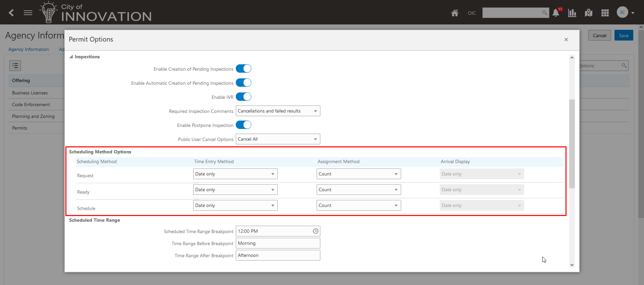Screen dimensions: 644x285
Task: Open the clock time picker icon
Action: [x=315, y=231]
